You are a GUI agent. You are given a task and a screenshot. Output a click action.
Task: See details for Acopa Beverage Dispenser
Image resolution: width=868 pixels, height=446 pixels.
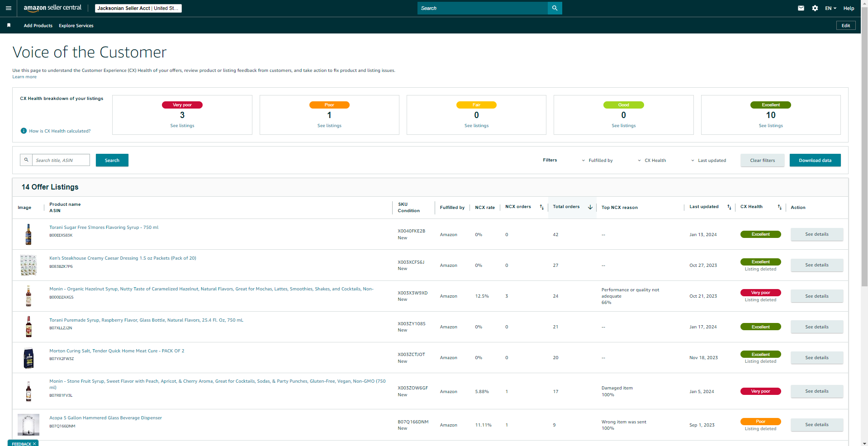coord(817,425)
